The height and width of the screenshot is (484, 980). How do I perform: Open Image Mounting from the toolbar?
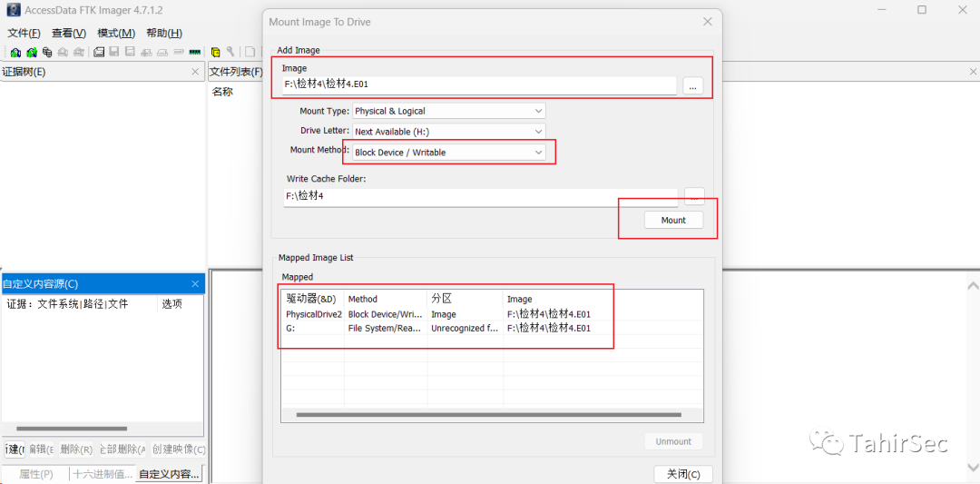tap(47, 52)
